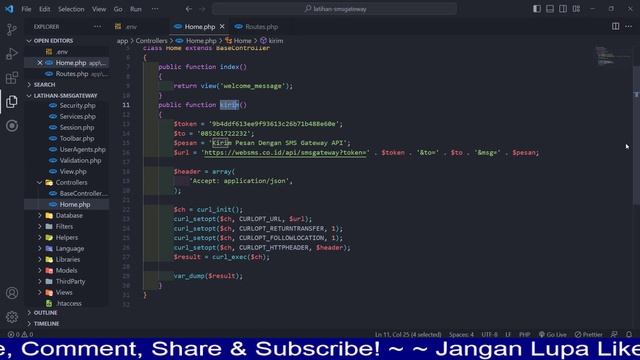Select Explorer files icon in activity bar
Screen dimensions: 640x360
tap(12, 102)
